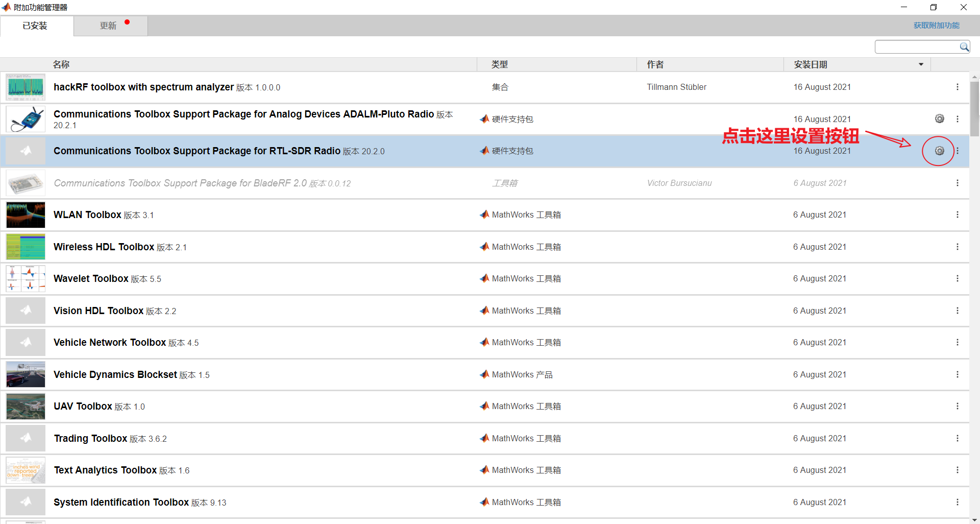Open options menu for RTL-SDR Radio row
The image size is (980, 524).
pyautogui.click(x=958, y=151)
